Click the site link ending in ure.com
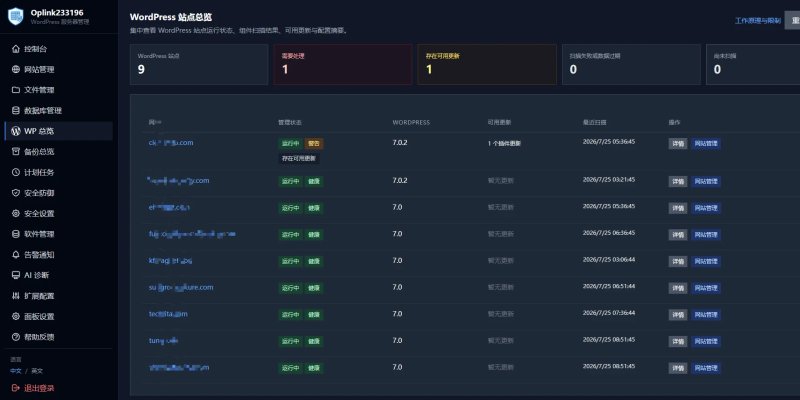This screenshot has width=800, height=400. 181,287
